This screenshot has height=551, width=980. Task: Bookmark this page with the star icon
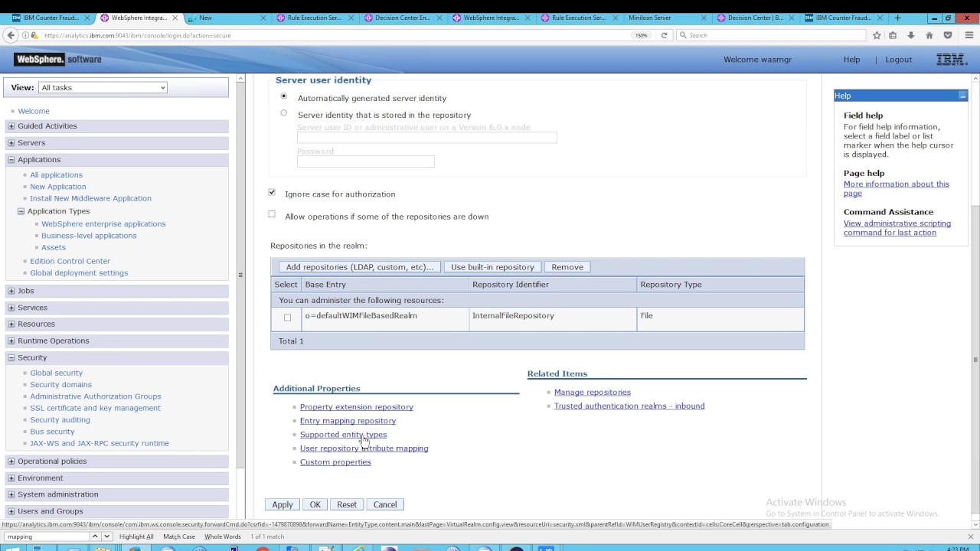pyautogui.click(x=877, y=35)
